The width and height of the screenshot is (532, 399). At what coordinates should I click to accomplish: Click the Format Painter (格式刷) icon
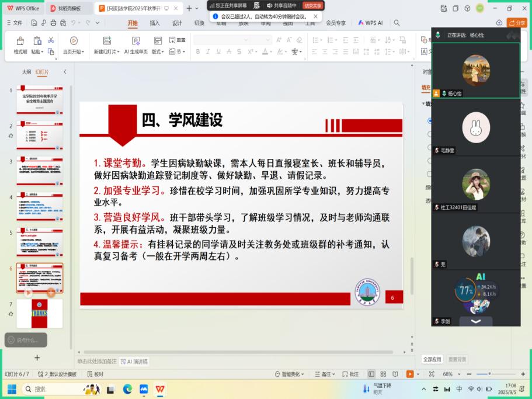click(20, 41)
